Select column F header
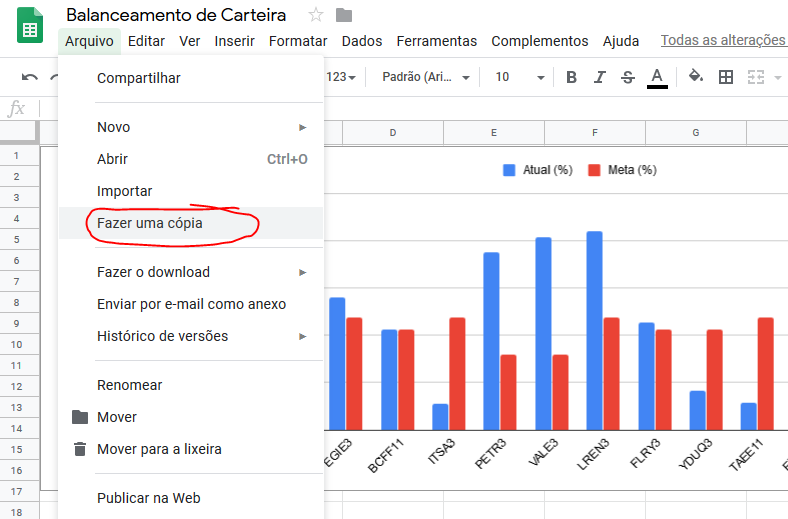Screen dimensions: 788x519 coord(595,133)
